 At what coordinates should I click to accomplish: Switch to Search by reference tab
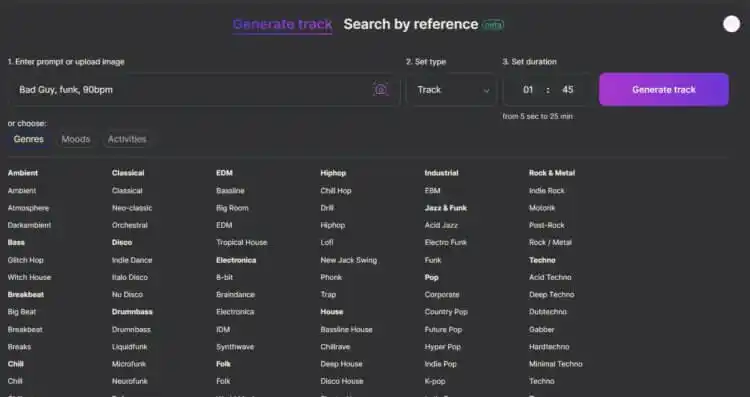(x=411, y=24)
